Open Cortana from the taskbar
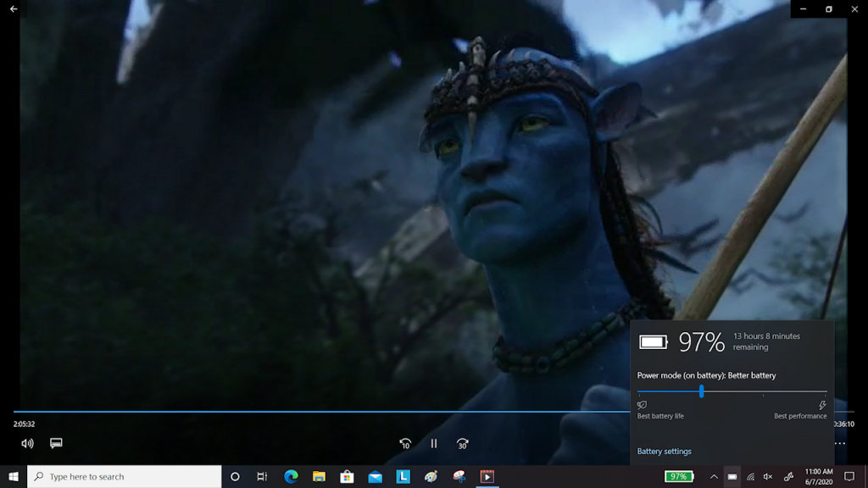This screenshot has width=868, height=488. (235, 476)
